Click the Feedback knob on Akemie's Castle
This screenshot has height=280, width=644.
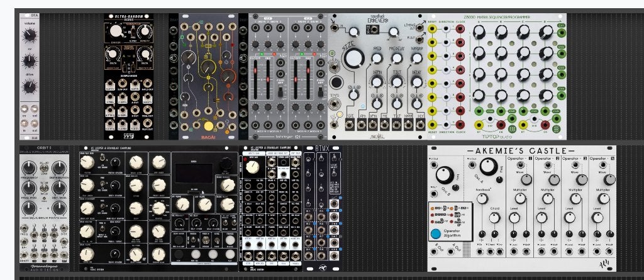482,199
